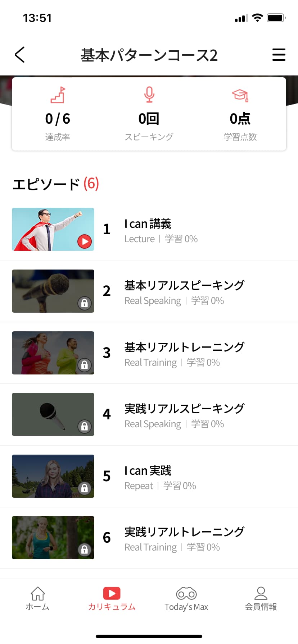298x644 pixels.
Task: Select episode 実践リアルトレーニング
Action: (184, 532)
